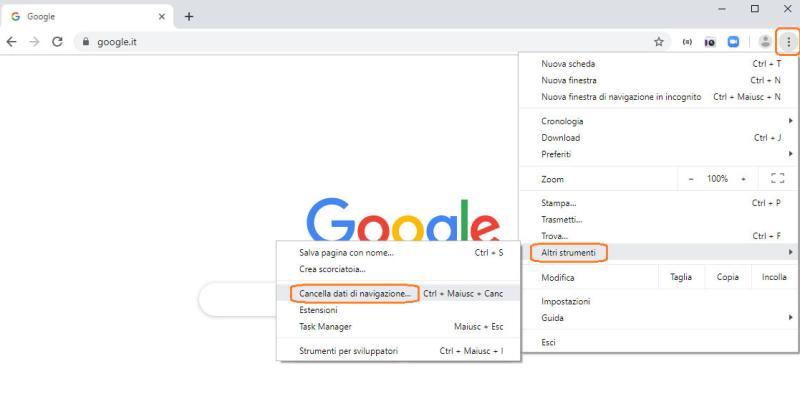
Task: Click Copia in Modifica row
Action: pos(728,277)
